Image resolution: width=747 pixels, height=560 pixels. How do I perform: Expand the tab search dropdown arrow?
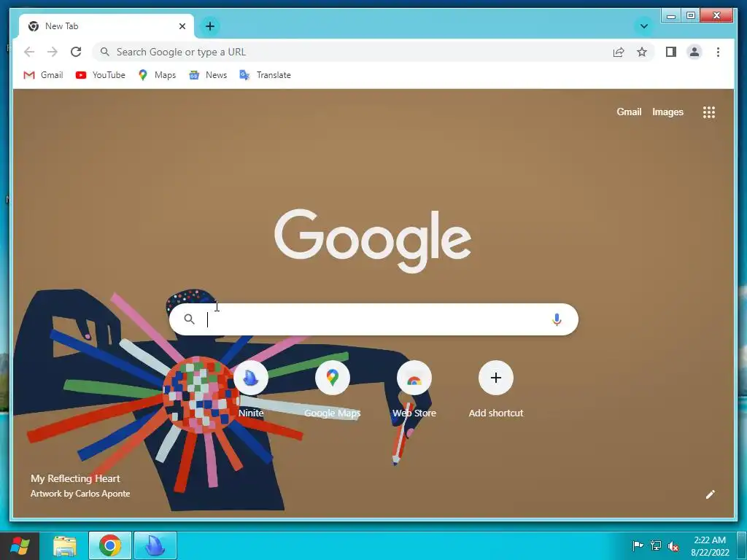tap(643, 26)
